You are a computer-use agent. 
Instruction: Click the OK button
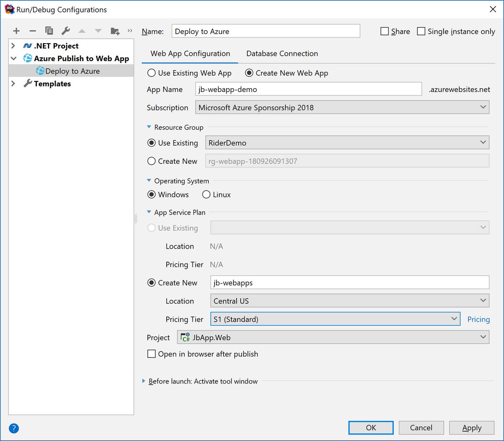(x=371, y=428)
